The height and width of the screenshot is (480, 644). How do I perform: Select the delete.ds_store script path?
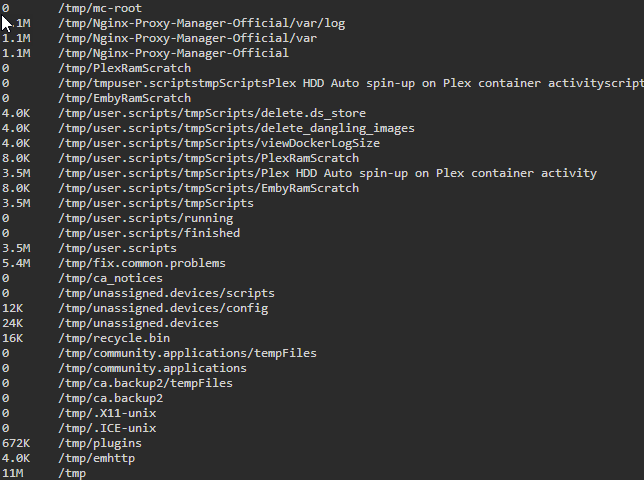click(x=212, y=113)
